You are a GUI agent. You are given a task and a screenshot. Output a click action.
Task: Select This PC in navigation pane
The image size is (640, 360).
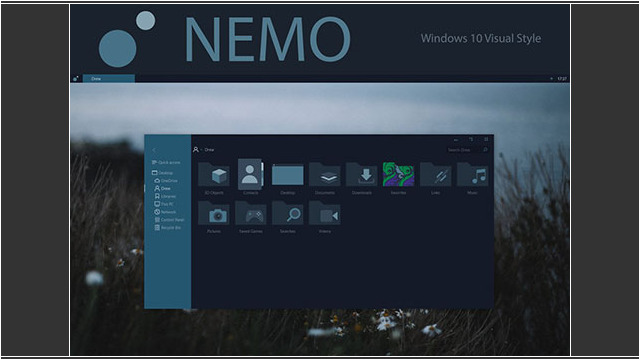pos(164,204)
